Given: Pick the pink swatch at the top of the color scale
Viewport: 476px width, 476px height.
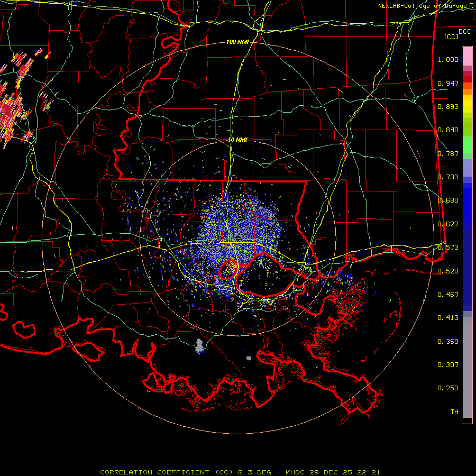Looking at the screenshot, I should pos(467,56).
